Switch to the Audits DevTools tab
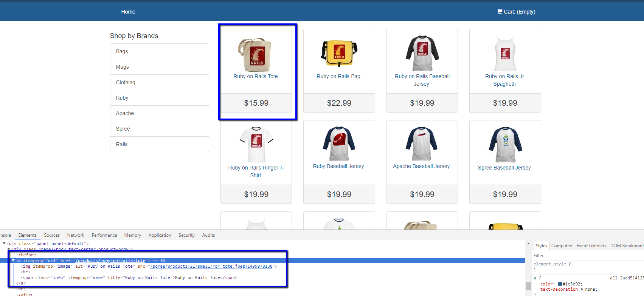This screenshot has width=644, height=296. [208, 235]
